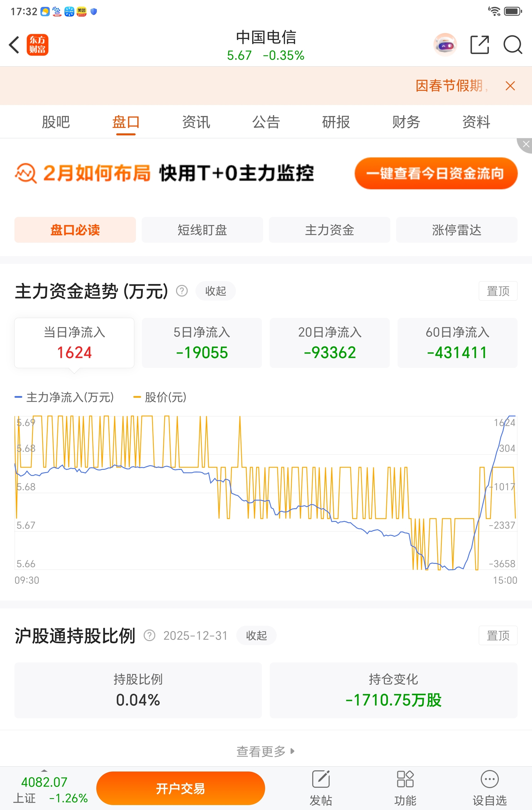Select the 盘口 tab
This screenshot has height=810, width=532.
pyautogui.click(x=126, y=122)
